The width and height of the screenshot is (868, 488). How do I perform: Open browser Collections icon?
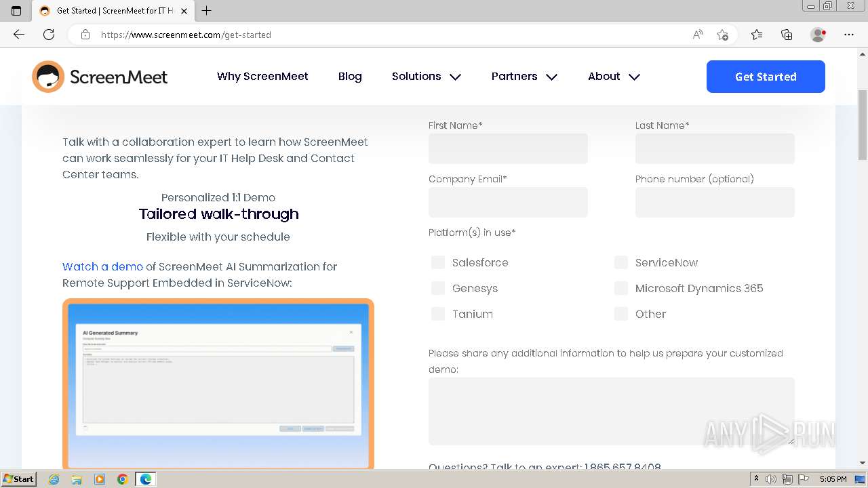(x=787, y=35)
